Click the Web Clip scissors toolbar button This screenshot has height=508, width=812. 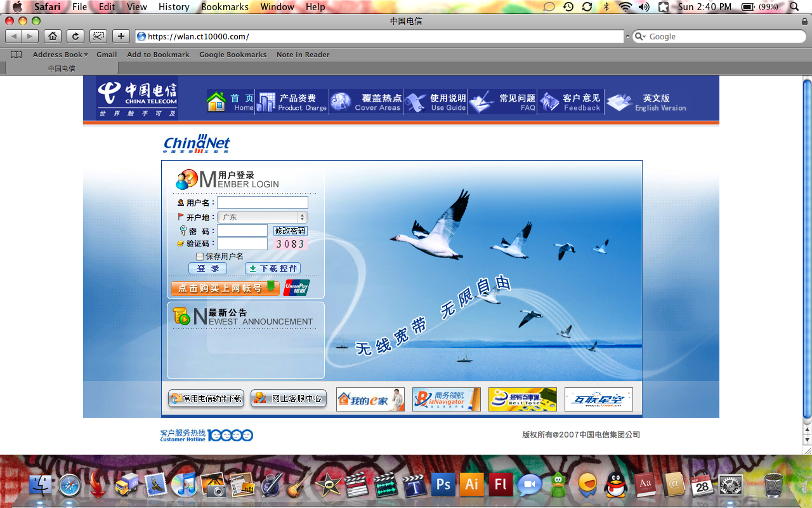coord(98,36)
